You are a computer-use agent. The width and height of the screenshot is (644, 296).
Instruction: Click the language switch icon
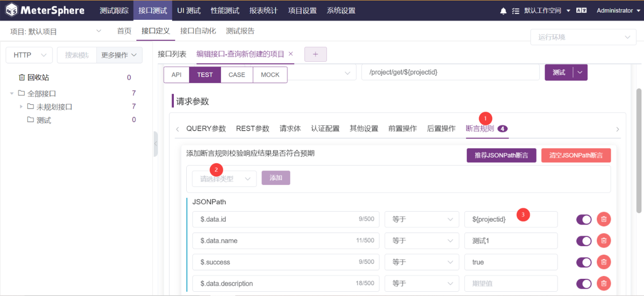point(581,10)
